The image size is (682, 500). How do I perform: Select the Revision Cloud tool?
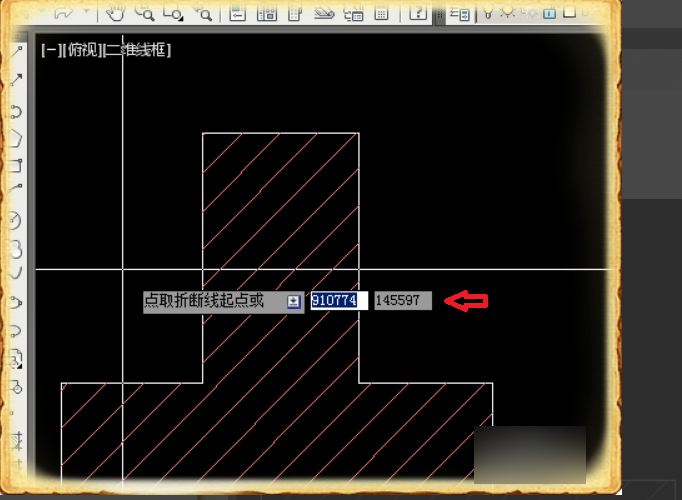tap(16, 249)
